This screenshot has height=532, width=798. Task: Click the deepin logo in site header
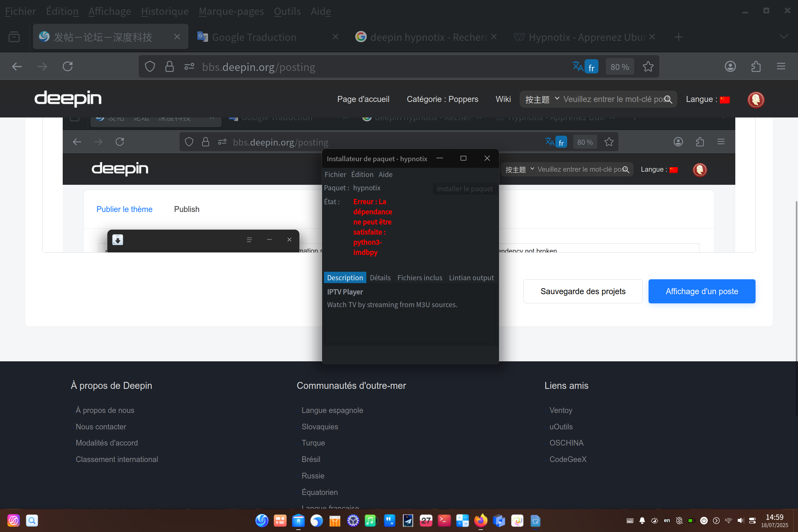click(68, 99)
